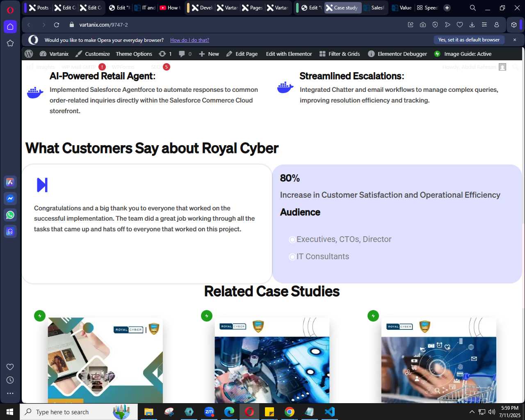Click 'How do I do that?' link

tap(189, 40)
